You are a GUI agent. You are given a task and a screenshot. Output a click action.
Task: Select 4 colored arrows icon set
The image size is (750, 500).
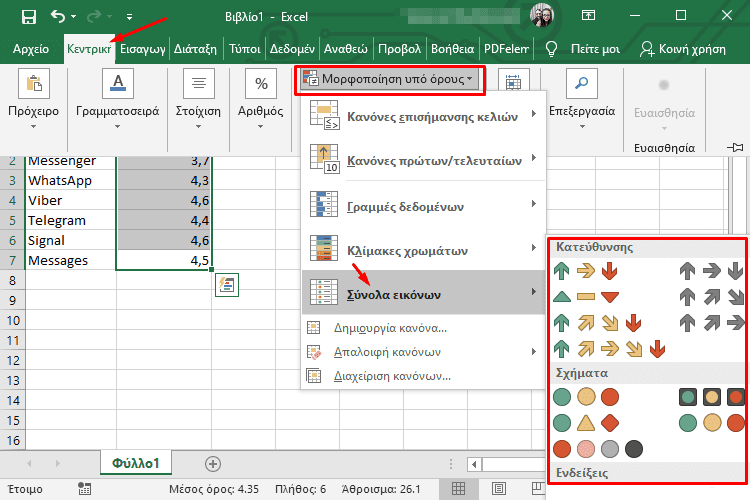coord(597,322)
